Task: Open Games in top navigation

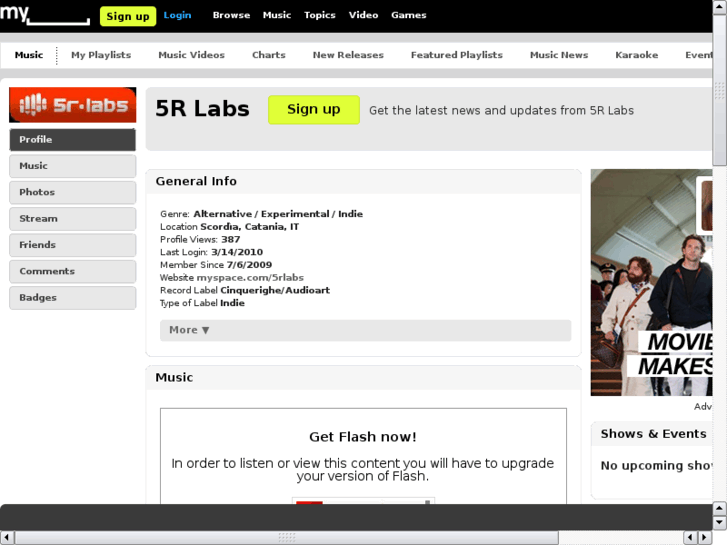Action: (408, 15)
